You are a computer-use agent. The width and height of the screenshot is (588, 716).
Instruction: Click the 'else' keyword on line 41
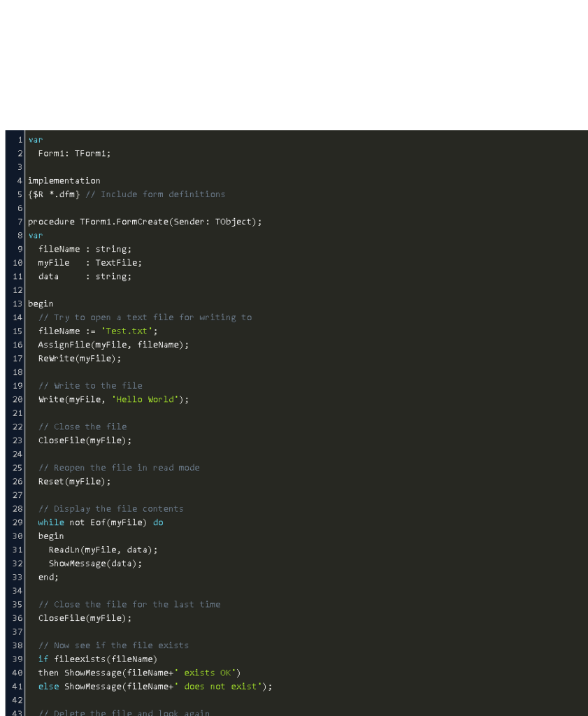[48, 687]
